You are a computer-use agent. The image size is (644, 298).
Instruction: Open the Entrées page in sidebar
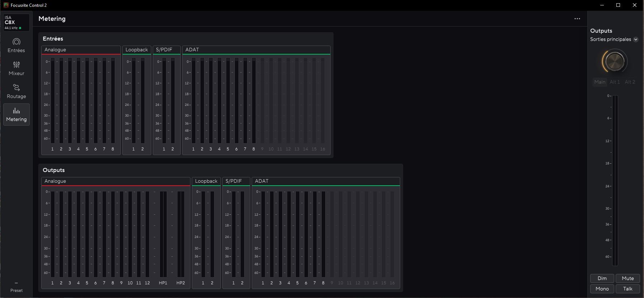[16, 46]
